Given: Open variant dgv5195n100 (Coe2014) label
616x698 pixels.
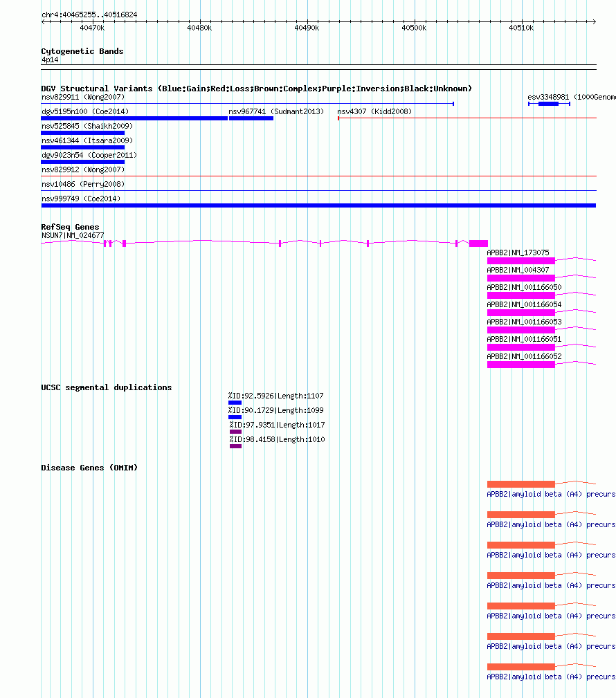Looking at the screenshot, I should click(x=85, y=111).
